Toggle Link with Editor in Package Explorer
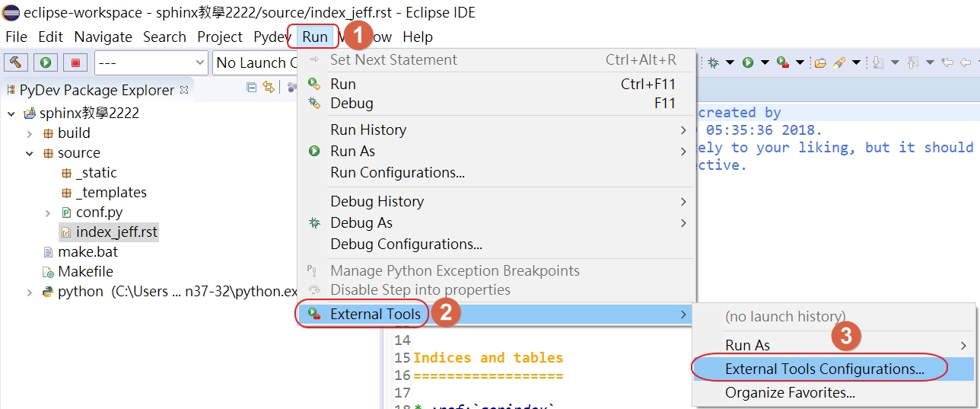Image resolution: width=980 pixels, height=409 pixels. point(268,88)
